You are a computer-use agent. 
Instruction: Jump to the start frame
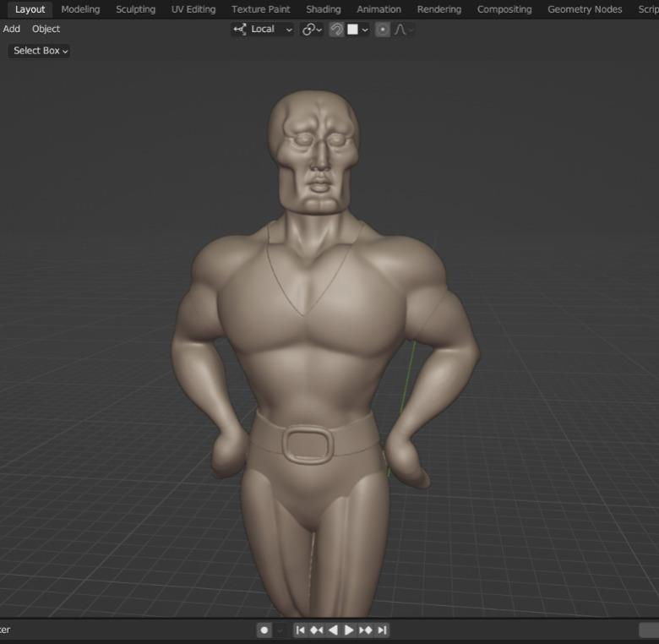click(x=300, y=630)
